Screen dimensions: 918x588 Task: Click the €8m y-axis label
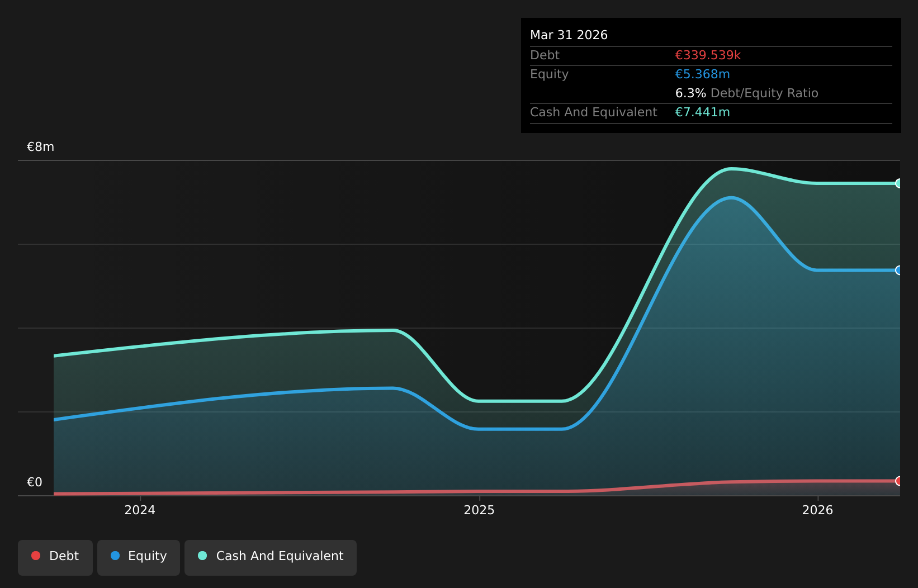pyautogui.click(x=40, y=147)
